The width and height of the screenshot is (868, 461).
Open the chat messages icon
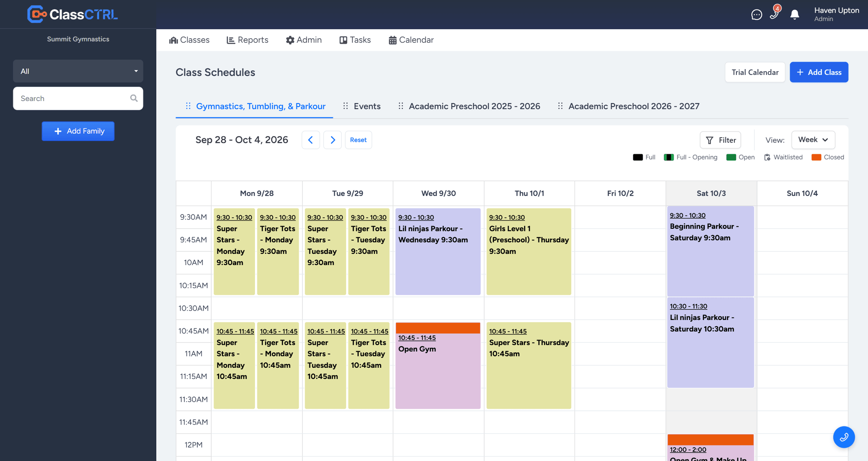(756, 14)
